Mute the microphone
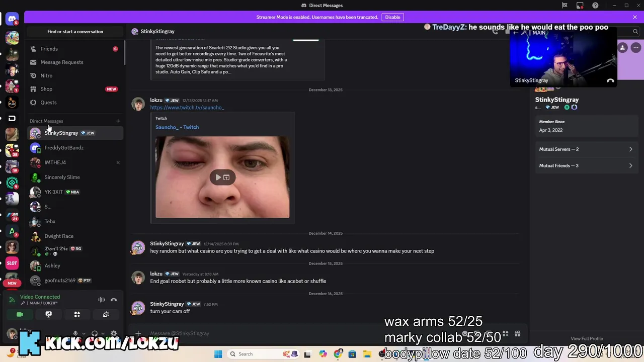This screenshot has height=362, width=644. 75,333
